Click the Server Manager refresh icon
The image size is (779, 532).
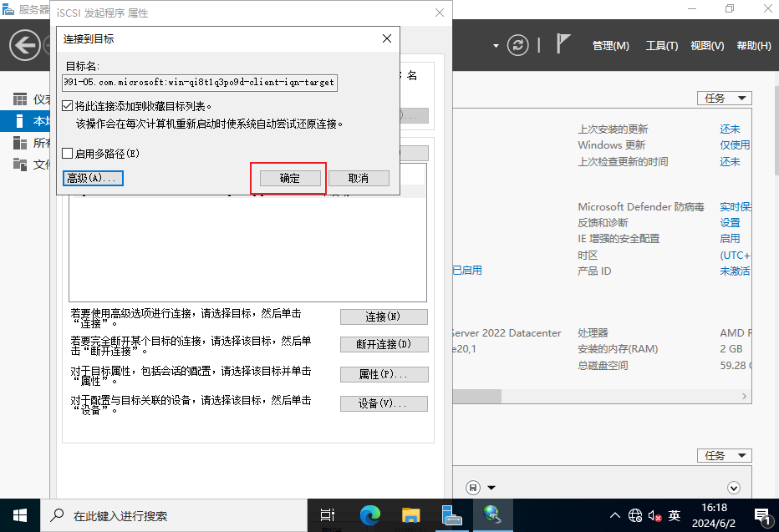tap(519, 45)
